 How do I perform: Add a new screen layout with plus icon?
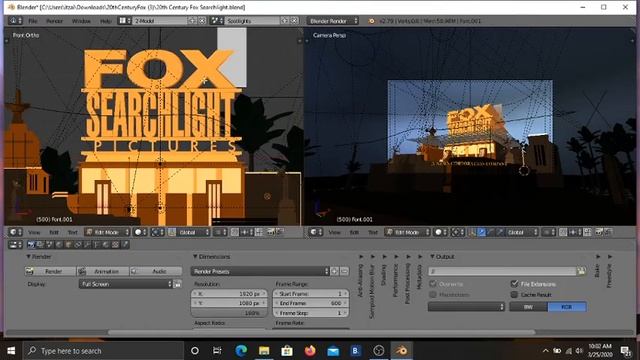click(192, 20)
